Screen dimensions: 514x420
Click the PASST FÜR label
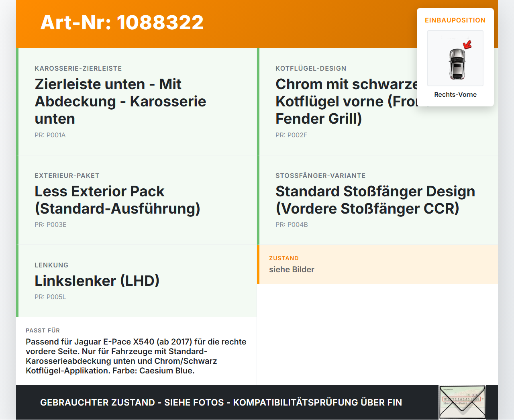click(x=43, y=330)
